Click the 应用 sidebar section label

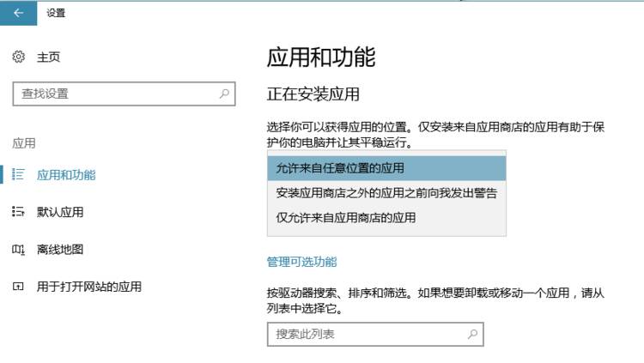24,143
